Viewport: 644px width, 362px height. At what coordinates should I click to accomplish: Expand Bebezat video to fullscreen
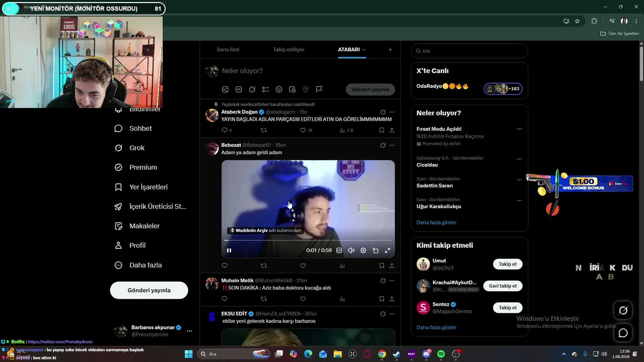[387, 250]
